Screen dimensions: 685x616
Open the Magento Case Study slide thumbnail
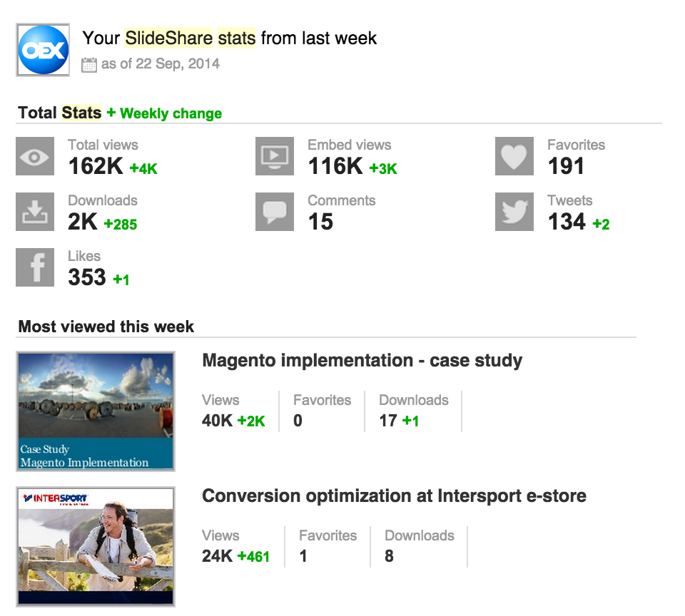(x=96, y=411)
